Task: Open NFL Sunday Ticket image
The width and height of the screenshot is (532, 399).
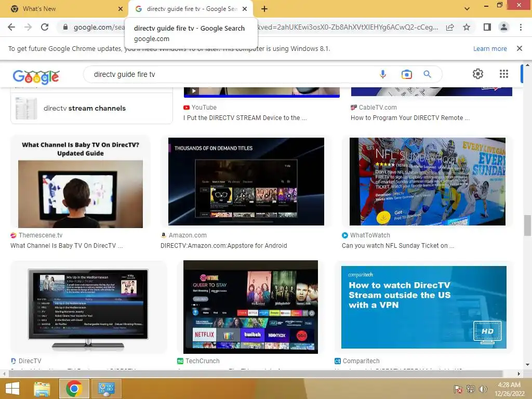Action: [428, 181]
